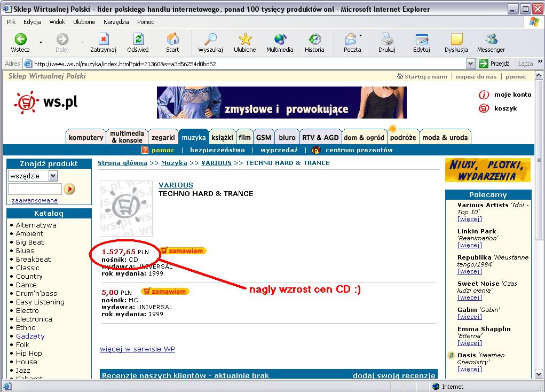Expand the Poczta dropdown arrow

pyautogui.click(x=360, y=35)
